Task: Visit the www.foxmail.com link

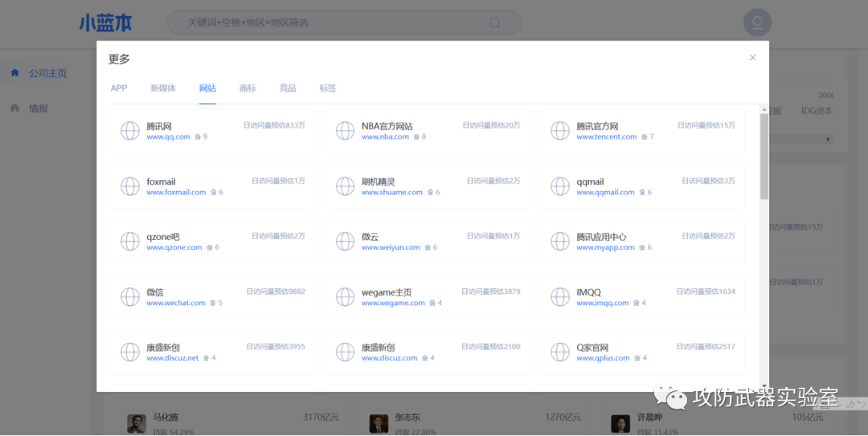Action: 176,192
